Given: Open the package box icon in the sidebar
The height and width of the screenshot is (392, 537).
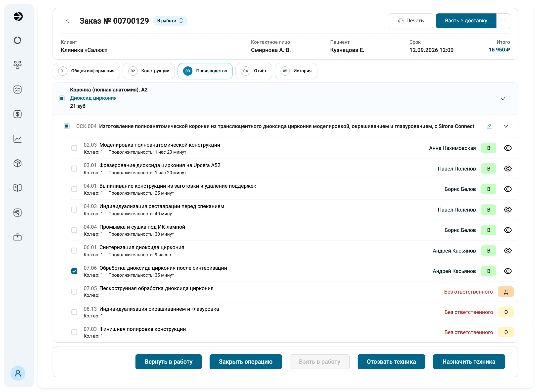Looking at the screenshot, I should click(x=17, y=163).
